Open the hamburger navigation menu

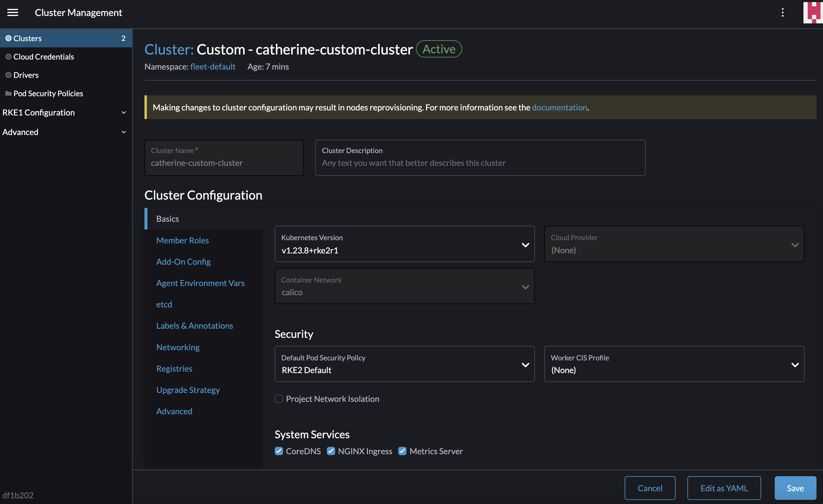click(x=13, y=12)
